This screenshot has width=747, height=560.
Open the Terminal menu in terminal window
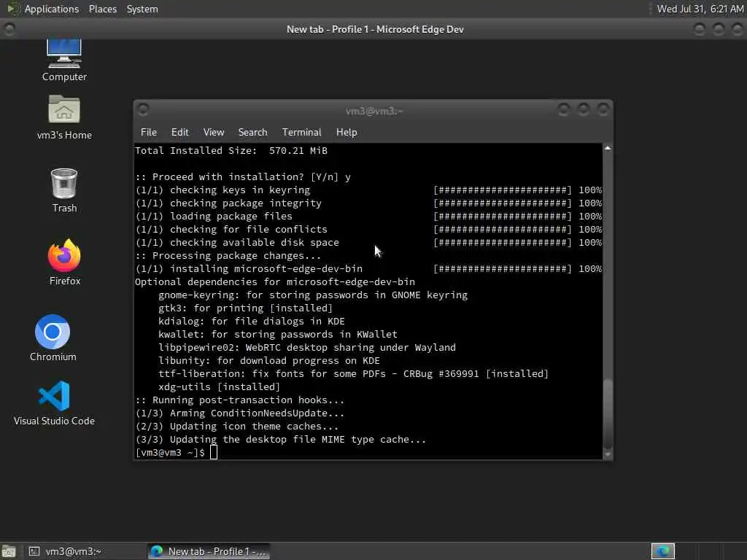(x=301, y=133)
